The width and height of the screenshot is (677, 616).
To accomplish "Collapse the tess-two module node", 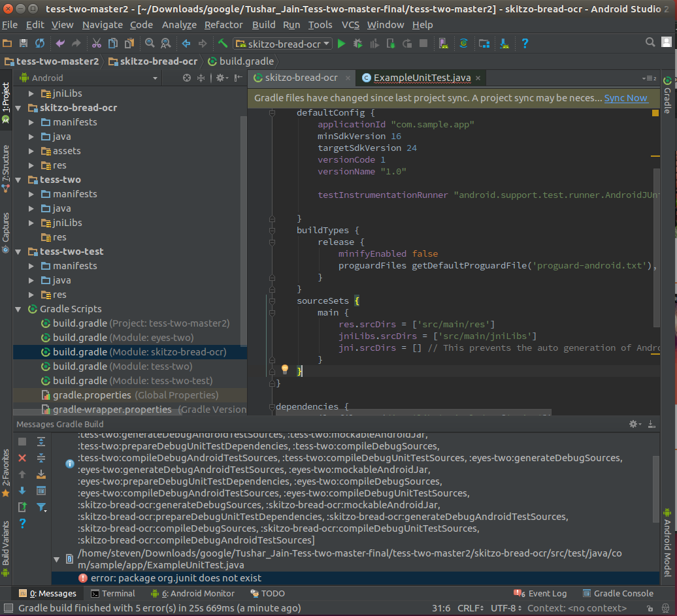I will (x=18, y=180).
